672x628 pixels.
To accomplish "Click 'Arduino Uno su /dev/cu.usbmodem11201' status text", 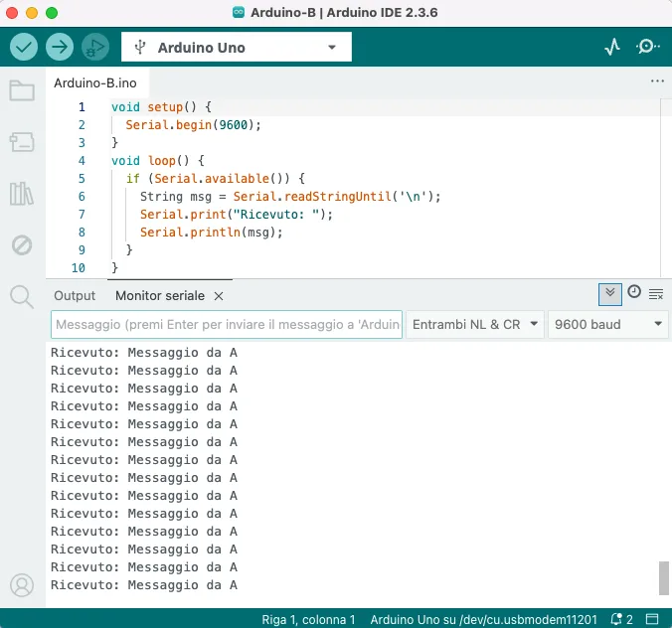I will [x=483, y=619].
